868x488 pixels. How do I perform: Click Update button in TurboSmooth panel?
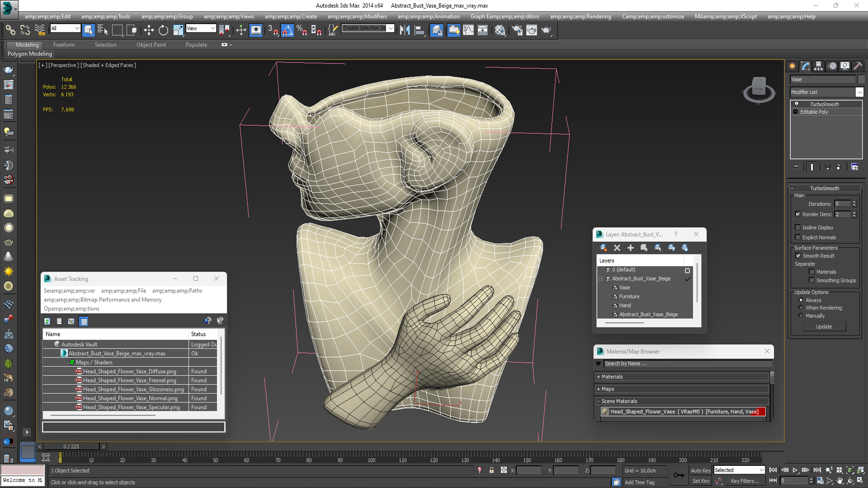[824, 327]
